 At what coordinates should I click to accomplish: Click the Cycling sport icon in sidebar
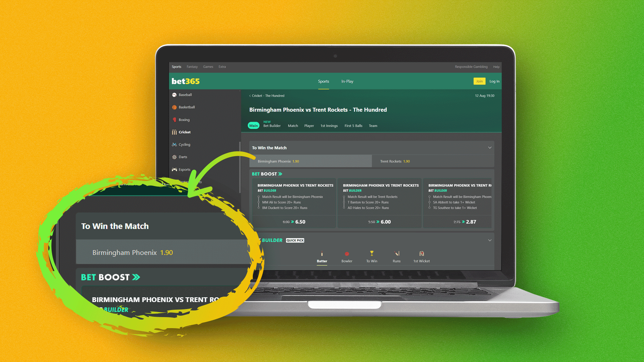(x=175, y=144)
